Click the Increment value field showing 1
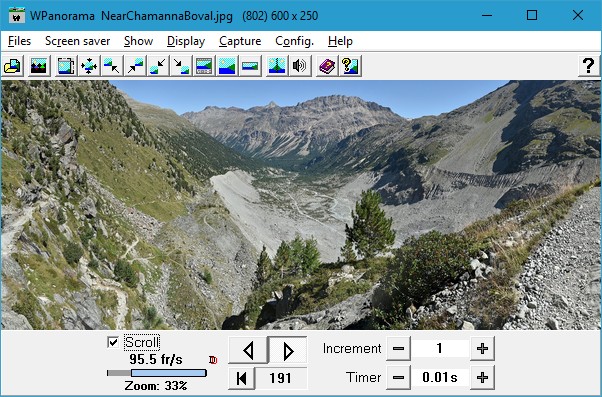The width and height of the screenshot is (602, 397). point(440,349)
